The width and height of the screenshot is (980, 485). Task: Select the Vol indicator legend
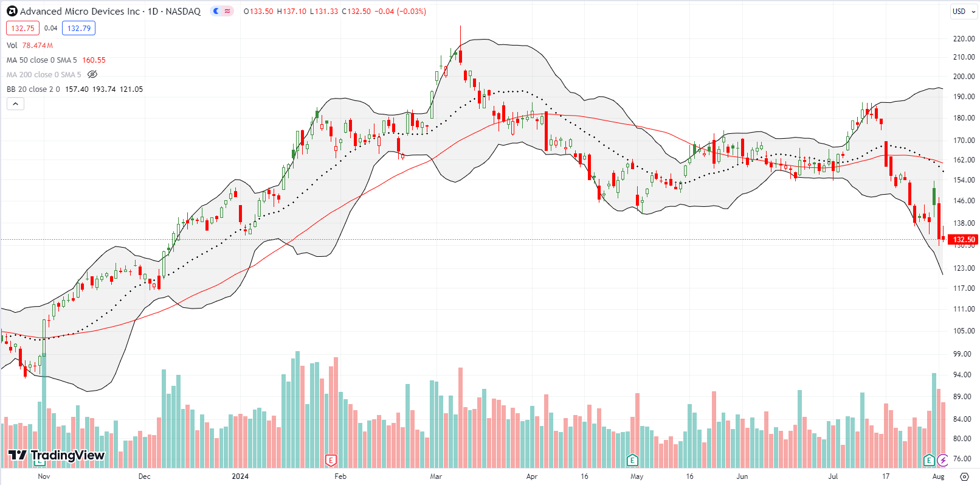pos(12,46)
